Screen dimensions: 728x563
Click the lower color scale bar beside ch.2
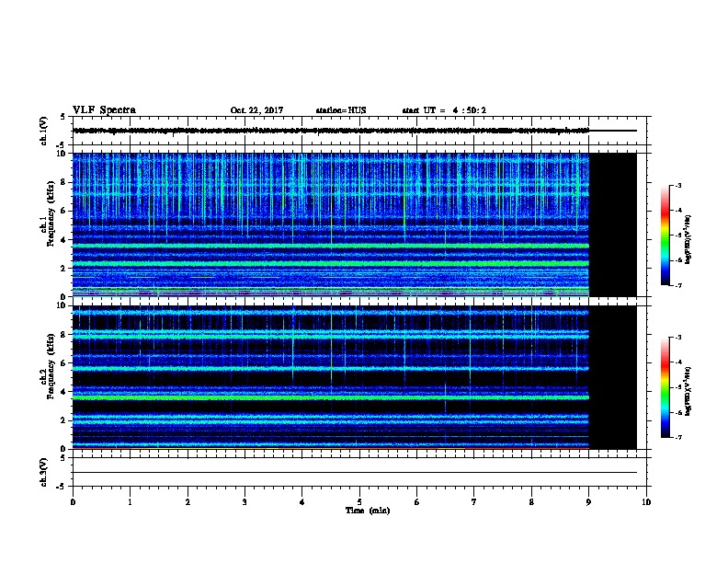point(665,387)
